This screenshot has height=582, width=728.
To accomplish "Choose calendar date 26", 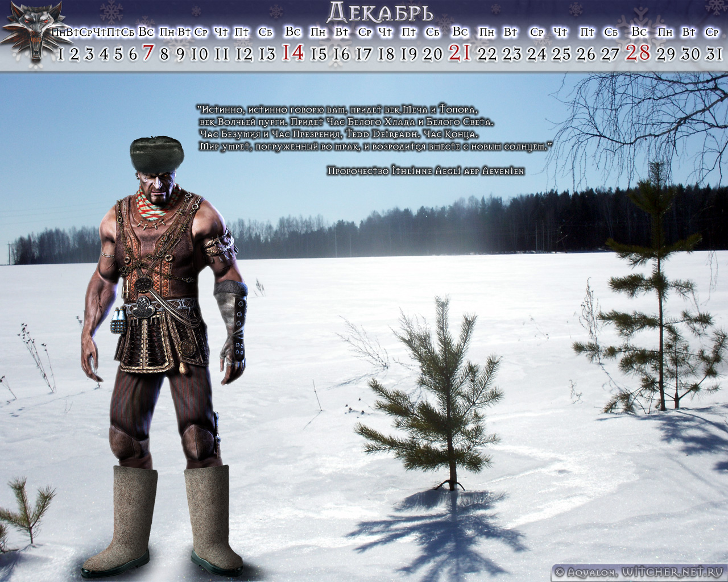I will pos(586,54).
